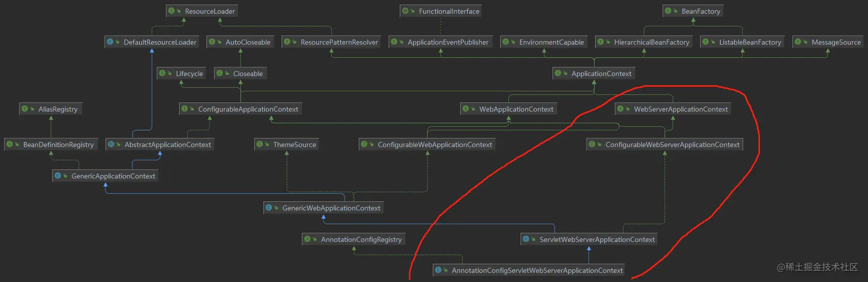
Task: Click the interface icon beside HierarchicalBeanFactory
Action: [x=601, y=42]
